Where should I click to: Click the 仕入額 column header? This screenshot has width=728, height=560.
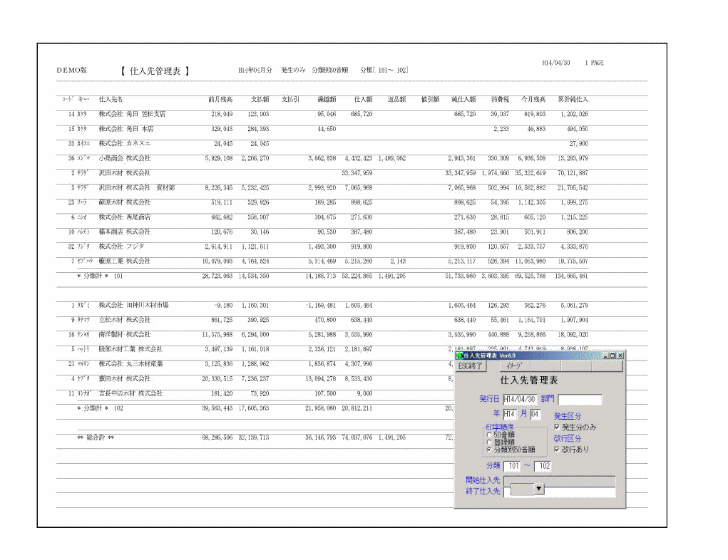(x=363, y=99)
